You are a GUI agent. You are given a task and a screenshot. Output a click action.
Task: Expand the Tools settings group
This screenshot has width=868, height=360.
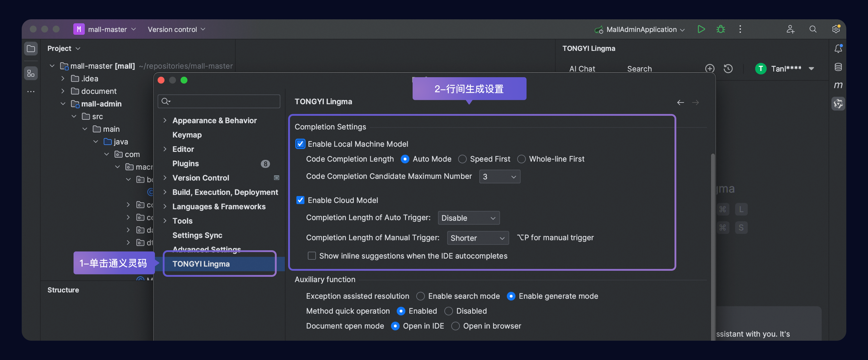165,221
